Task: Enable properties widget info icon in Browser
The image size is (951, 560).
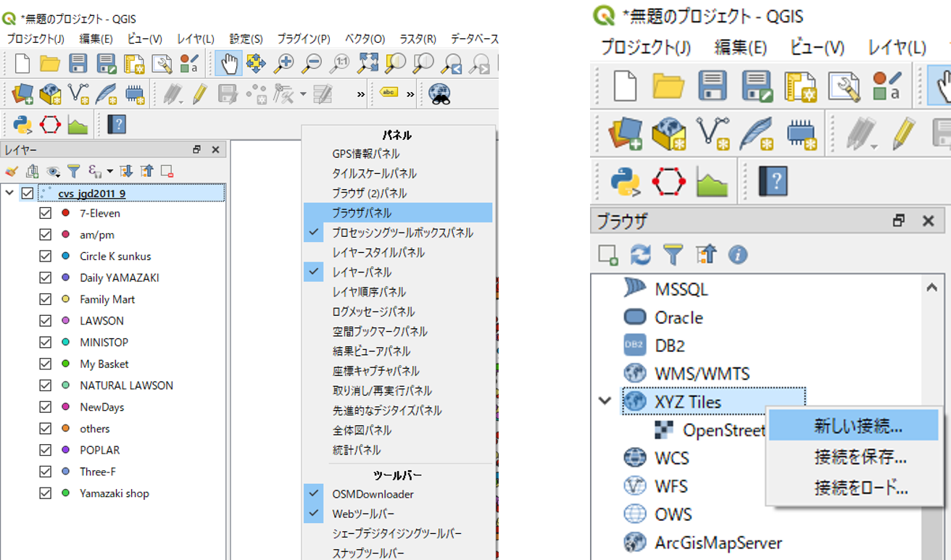Action: [738, 255]
